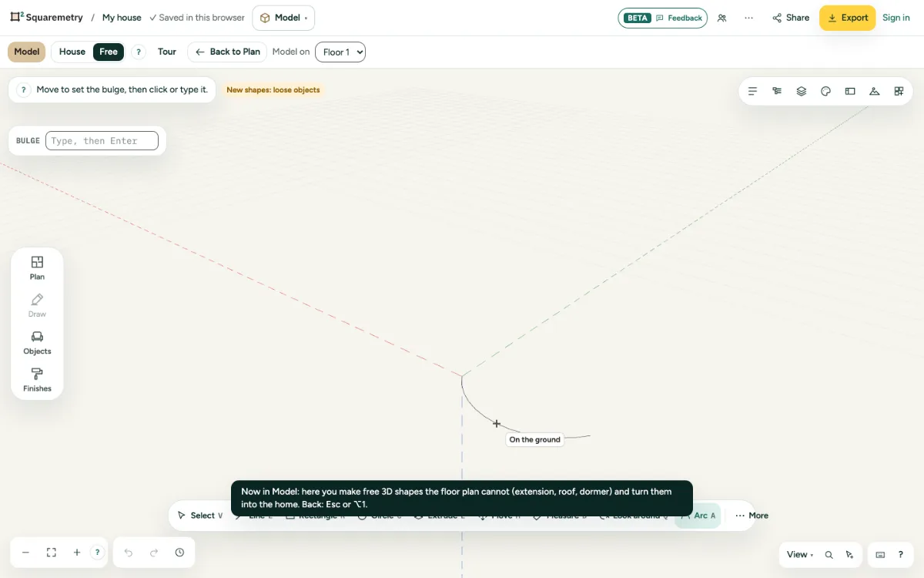Open the history clock icon
Screen dimensions: 924x578
pos(179,553)
